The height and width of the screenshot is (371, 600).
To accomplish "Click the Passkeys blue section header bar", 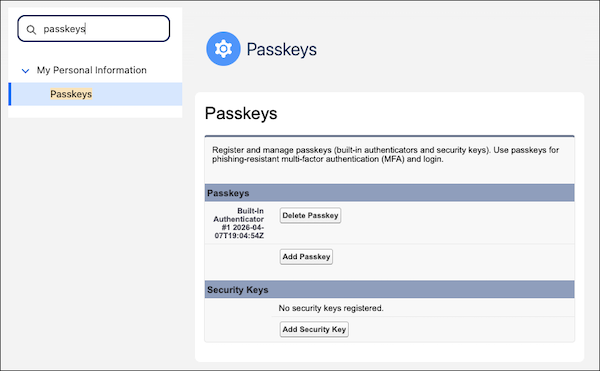I will (390, 193).
